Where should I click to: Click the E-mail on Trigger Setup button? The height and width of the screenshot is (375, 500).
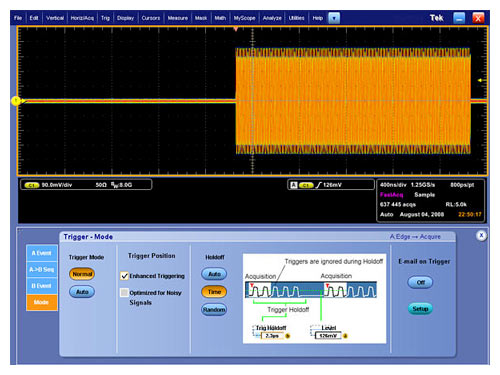(420, 309)
